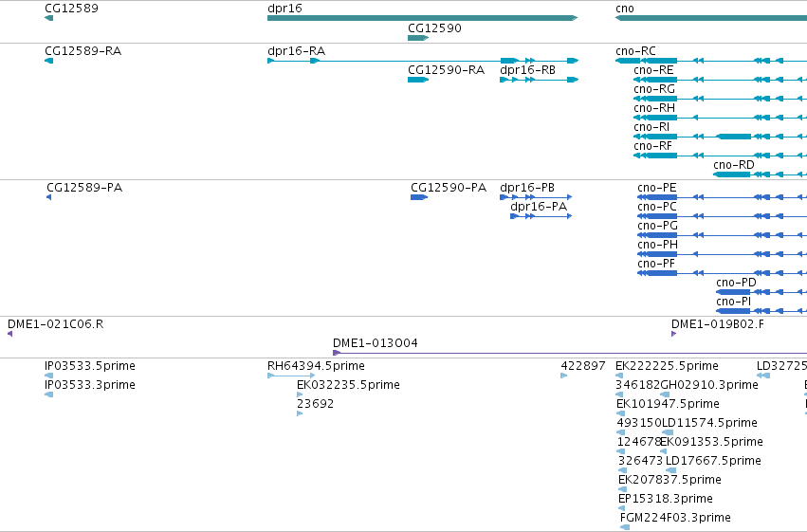Click the cno-PI protein label
Viewport: 807px width, 532px height.
coord(733,302)
